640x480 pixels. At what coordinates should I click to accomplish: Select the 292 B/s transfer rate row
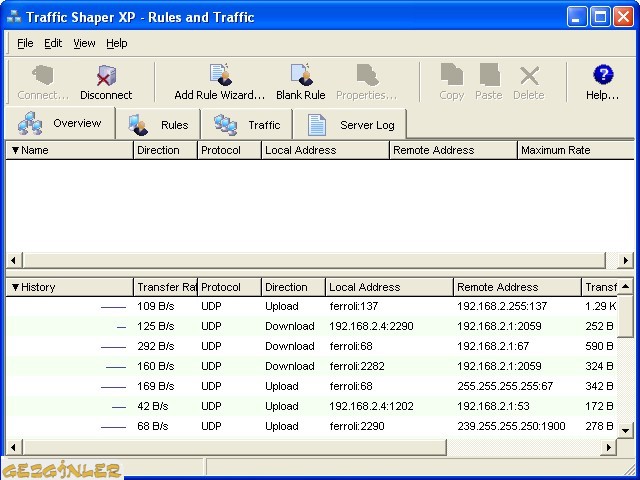click(311, 347)
